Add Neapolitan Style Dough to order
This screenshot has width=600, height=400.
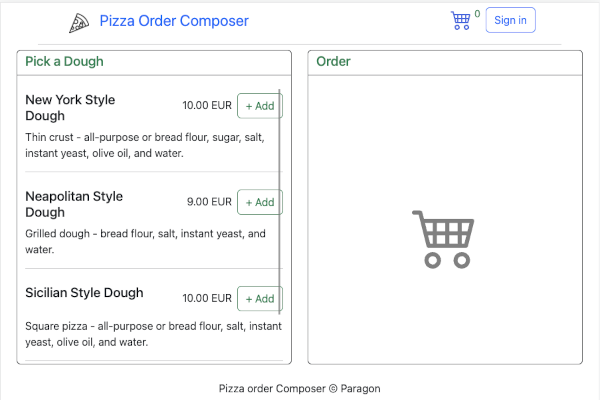click(x=260, y=202)
